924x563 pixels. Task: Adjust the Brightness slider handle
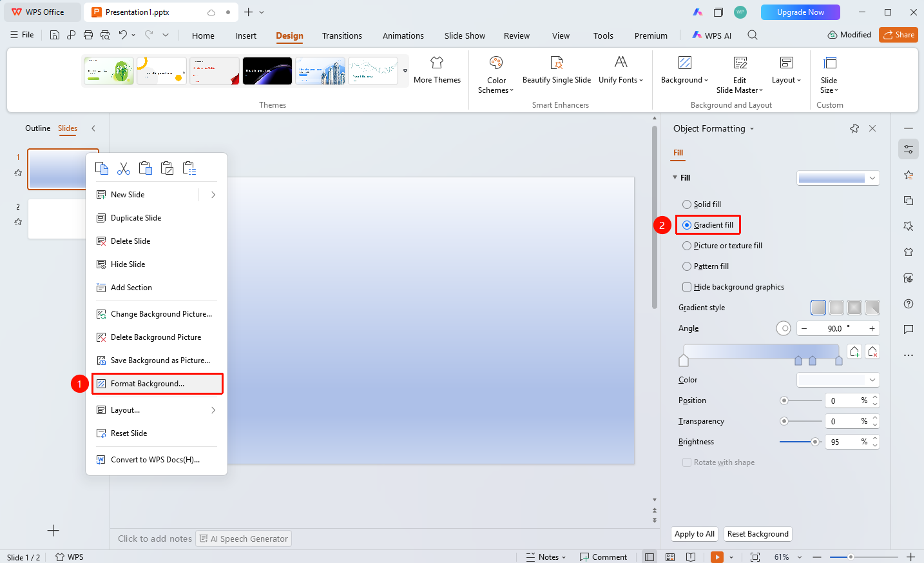pyautogui.click(x=815, y=442)
